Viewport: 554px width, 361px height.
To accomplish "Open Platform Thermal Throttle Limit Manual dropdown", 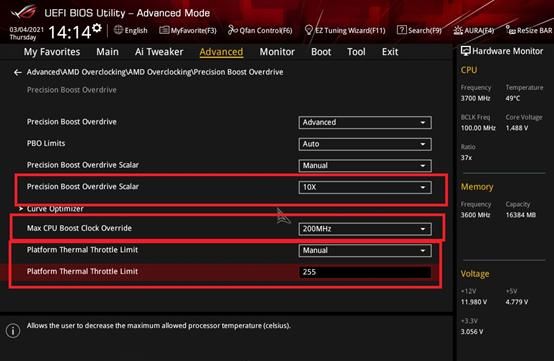I will (x=365, y=250).
